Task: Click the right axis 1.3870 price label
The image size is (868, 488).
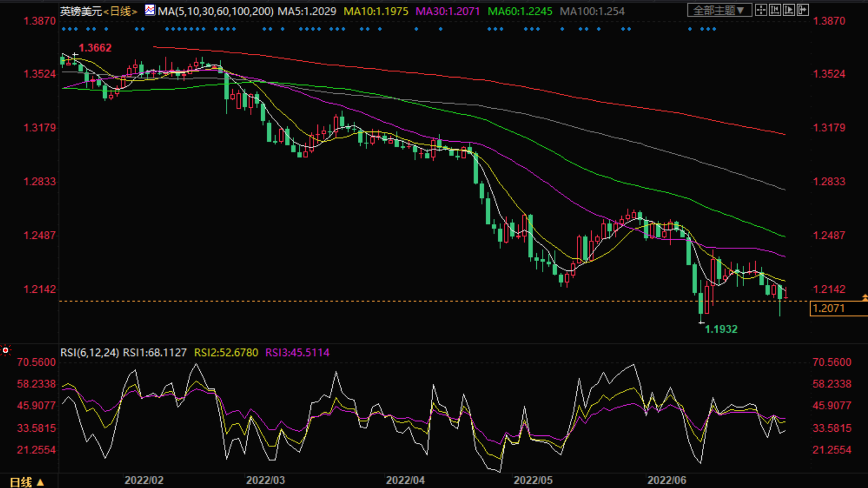Action: tap(829, 21)
